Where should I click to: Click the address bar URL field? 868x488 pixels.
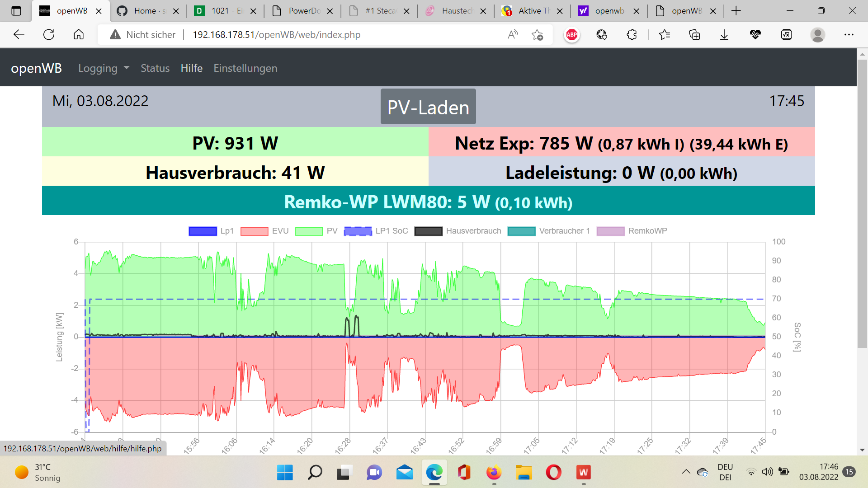tap(276, 35)
